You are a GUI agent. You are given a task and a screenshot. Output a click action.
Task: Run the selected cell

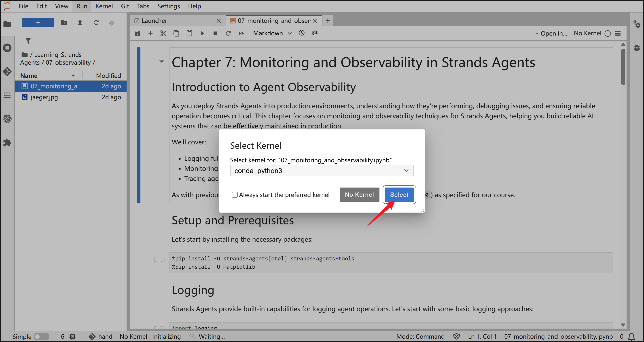[203, 33]
